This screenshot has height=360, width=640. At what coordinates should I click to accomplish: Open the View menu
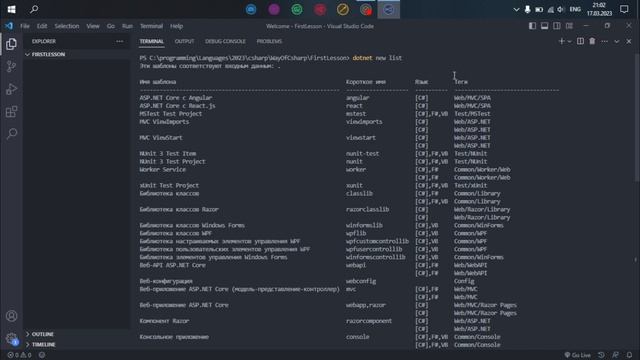tap(93, 26)
